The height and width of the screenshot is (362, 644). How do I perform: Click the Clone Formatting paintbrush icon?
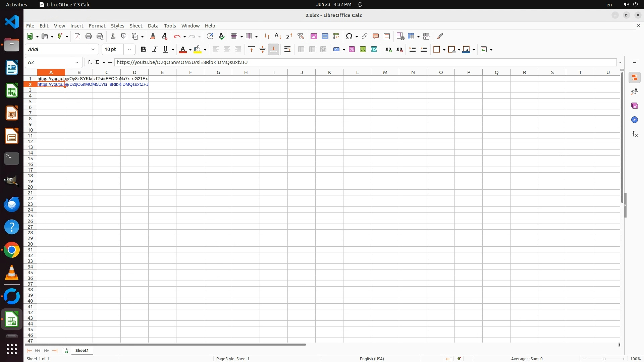click(x=153, y=36)
